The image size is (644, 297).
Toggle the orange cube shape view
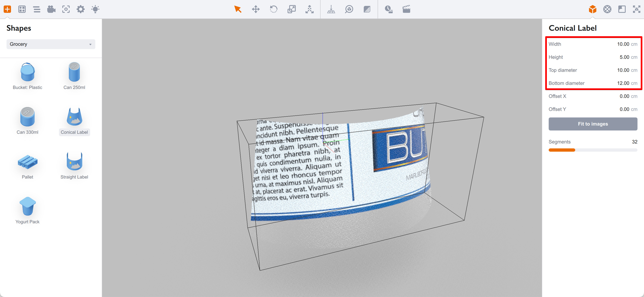coord(592,9)
